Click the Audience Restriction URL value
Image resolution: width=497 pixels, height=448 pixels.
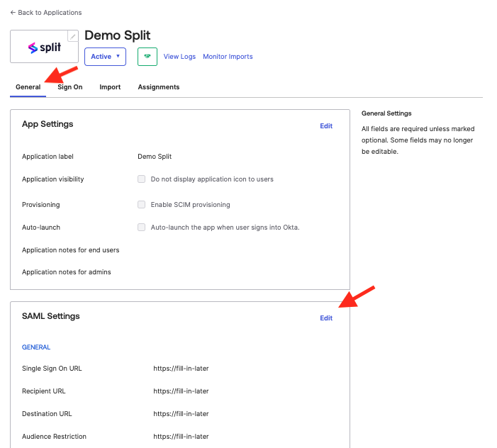point(181,437)
